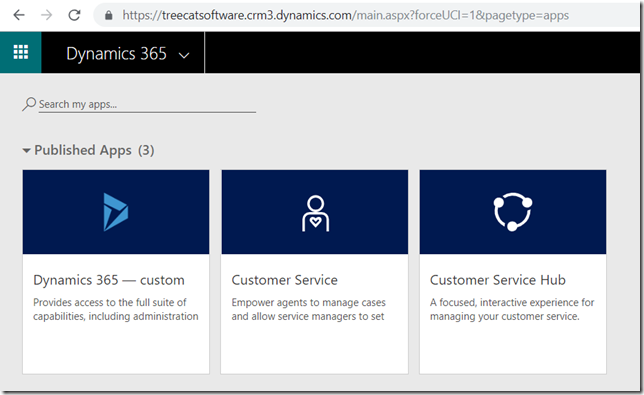Click the Dynamics 365 triangle logo icon
The width and height of the screenshot is (644, 395).
coord(116,212)
